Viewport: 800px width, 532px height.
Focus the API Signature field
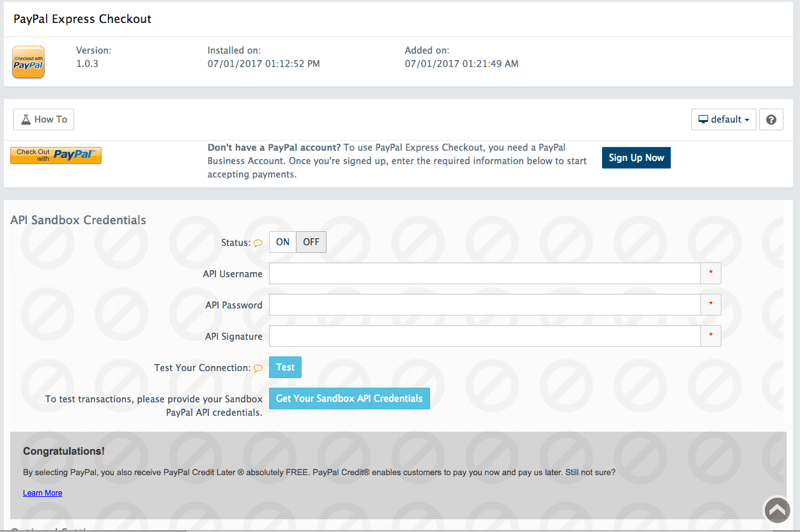coord(485,336)
